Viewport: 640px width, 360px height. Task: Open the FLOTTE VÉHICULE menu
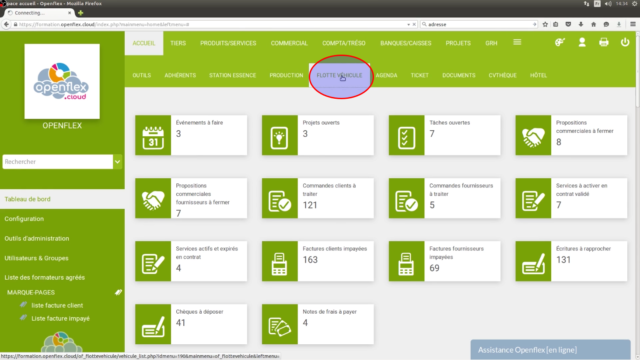(x=339, y=76)
